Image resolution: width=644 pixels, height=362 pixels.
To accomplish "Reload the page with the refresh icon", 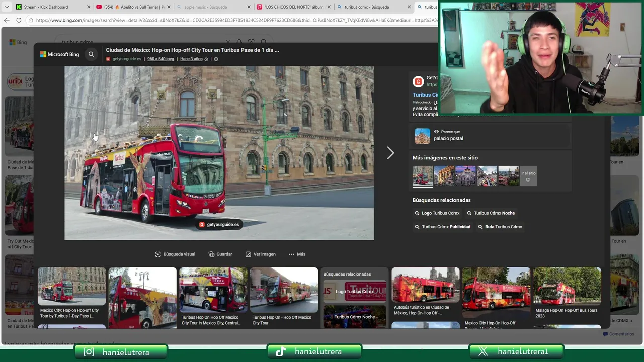I will [19, 20].
